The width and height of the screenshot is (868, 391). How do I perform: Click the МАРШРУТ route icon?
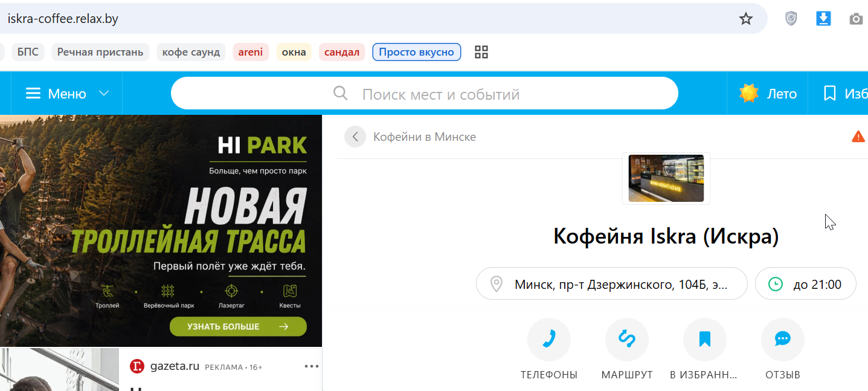coord(627,340)
